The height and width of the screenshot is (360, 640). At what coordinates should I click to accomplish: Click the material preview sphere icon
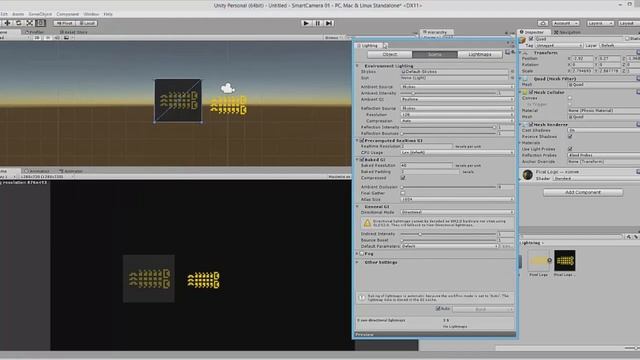(527, 175)
